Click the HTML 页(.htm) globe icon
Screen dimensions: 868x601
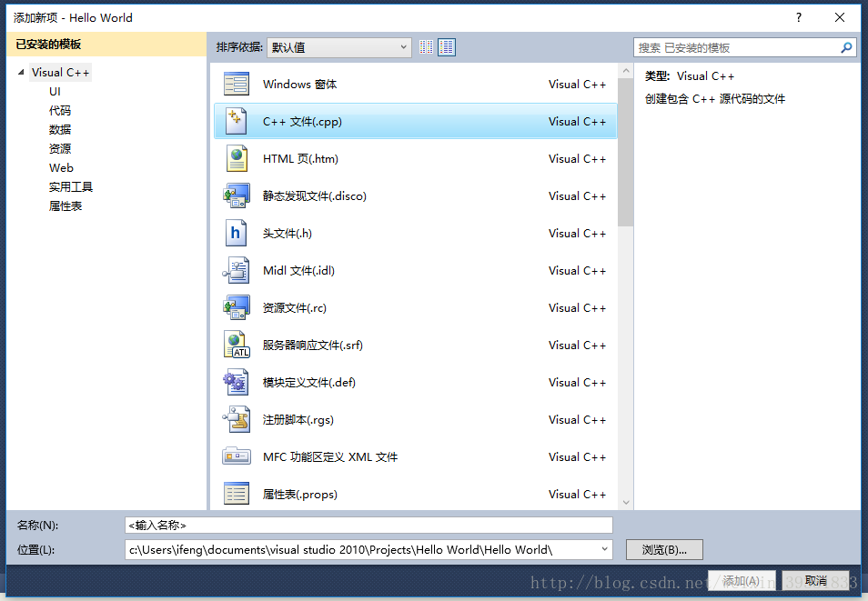pyautogui.click(x=237, y=159)
